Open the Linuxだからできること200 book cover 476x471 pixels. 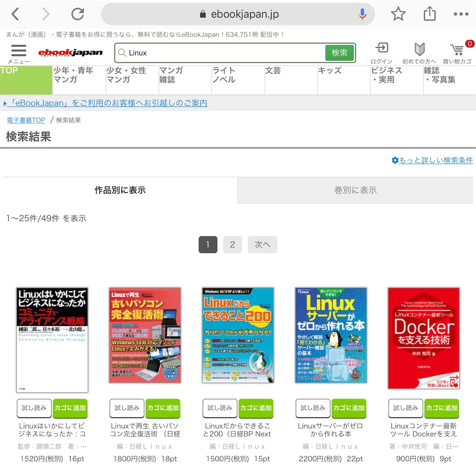point(238,335)
